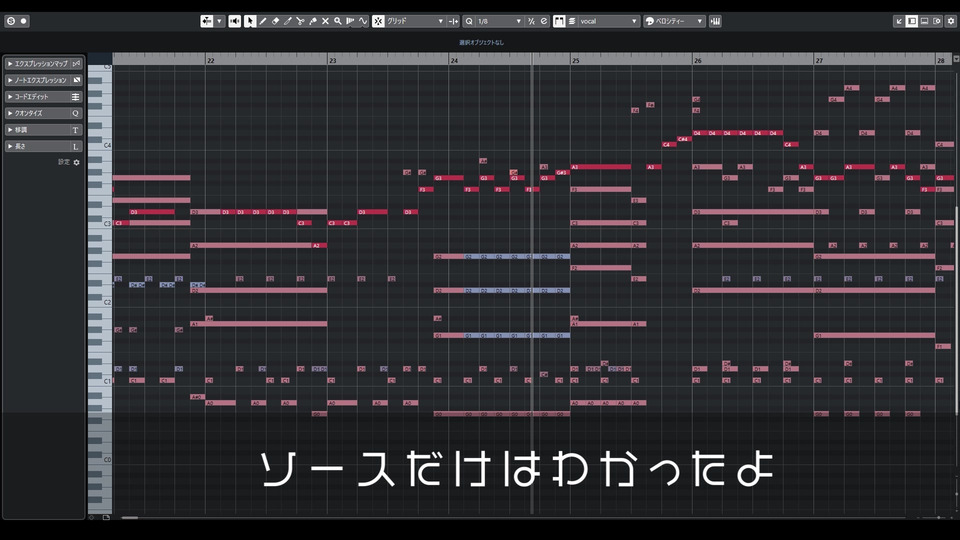Screen dimensions: 960x540
Task: Expand the ノートエクスプレッション section
Action: pos(43,80)
